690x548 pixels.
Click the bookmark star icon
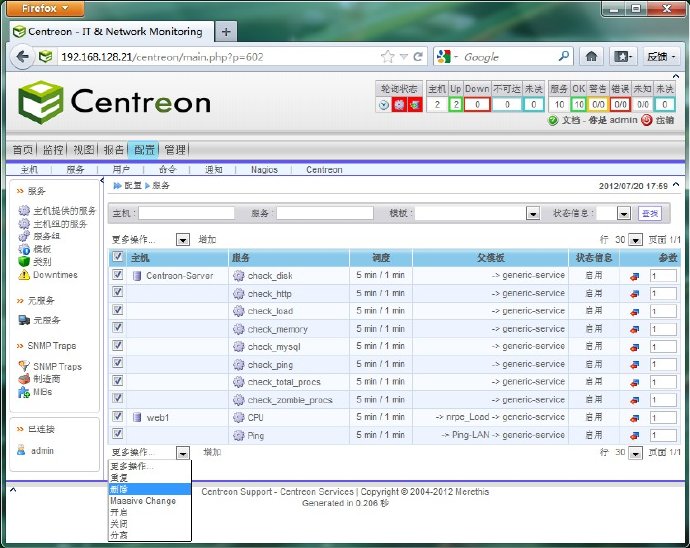(387, 56)
